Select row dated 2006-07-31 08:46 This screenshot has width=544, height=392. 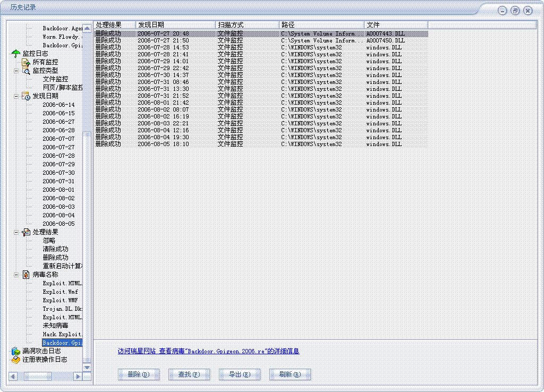click(x=261, y=82)
